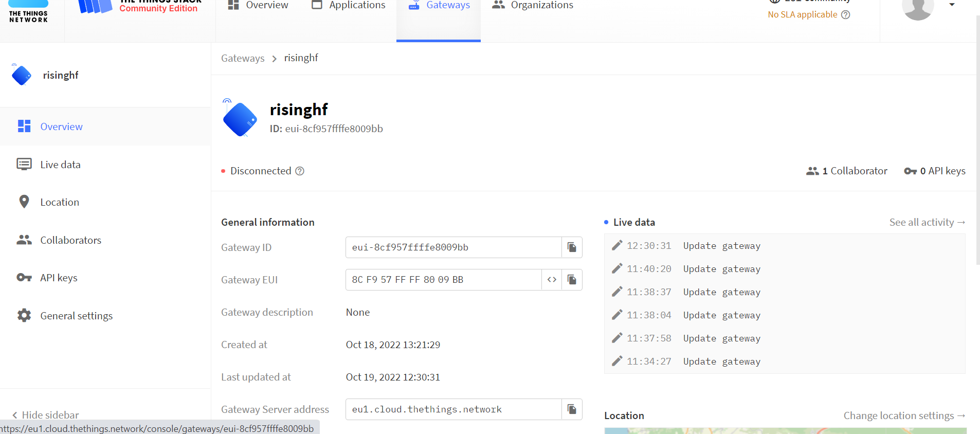Open Live data in the sidebar
This screenshot has height=434, width=980.
(60, 165)
